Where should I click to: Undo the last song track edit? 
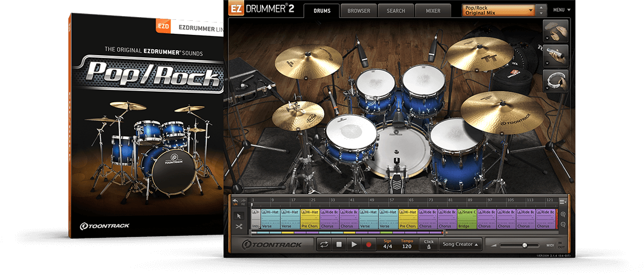tap(235, 201)
